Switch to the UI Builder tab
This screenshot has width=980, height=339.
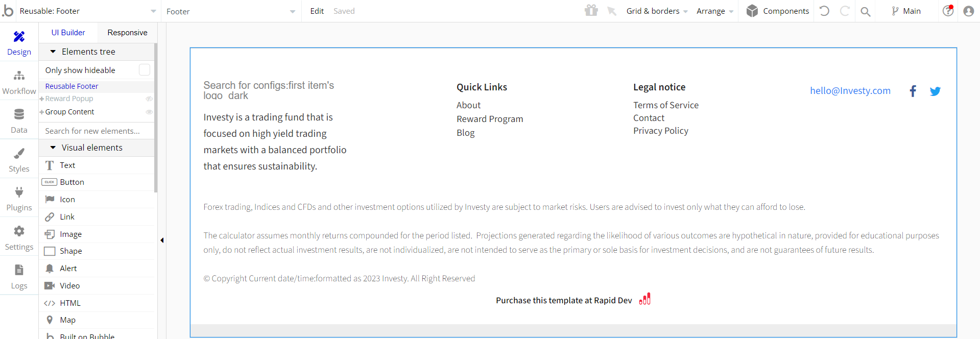tap(68, 32)
